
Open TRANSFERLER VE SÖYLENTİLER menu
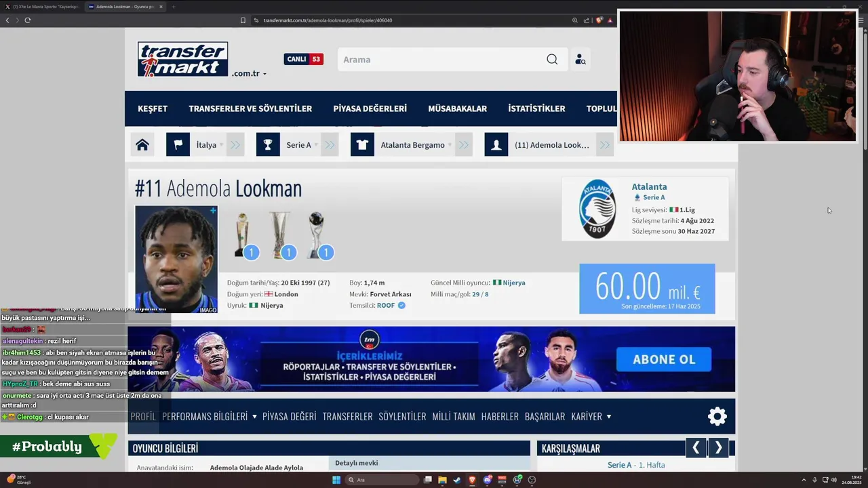[250, 108]
